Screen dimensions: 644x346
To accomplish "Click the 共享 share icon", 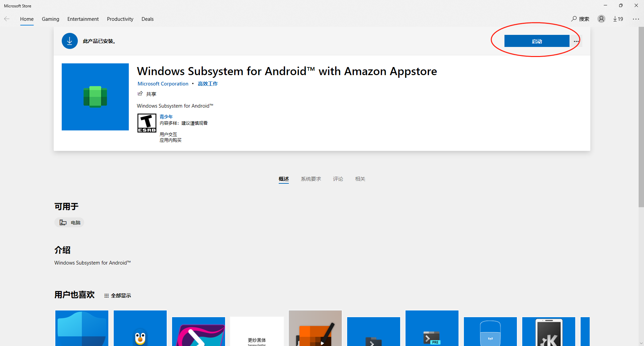I will 140,94.
